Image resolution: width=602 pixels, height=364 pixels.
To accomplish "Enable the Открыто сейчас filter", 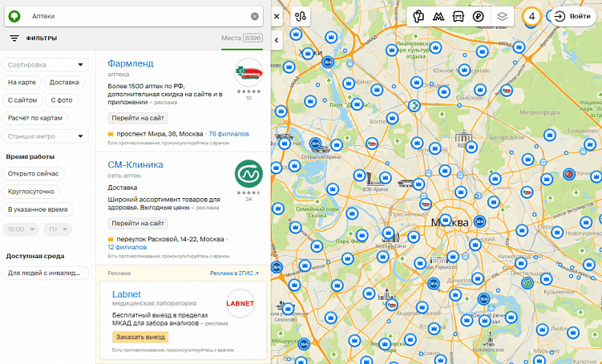I will tap(34, 173).
